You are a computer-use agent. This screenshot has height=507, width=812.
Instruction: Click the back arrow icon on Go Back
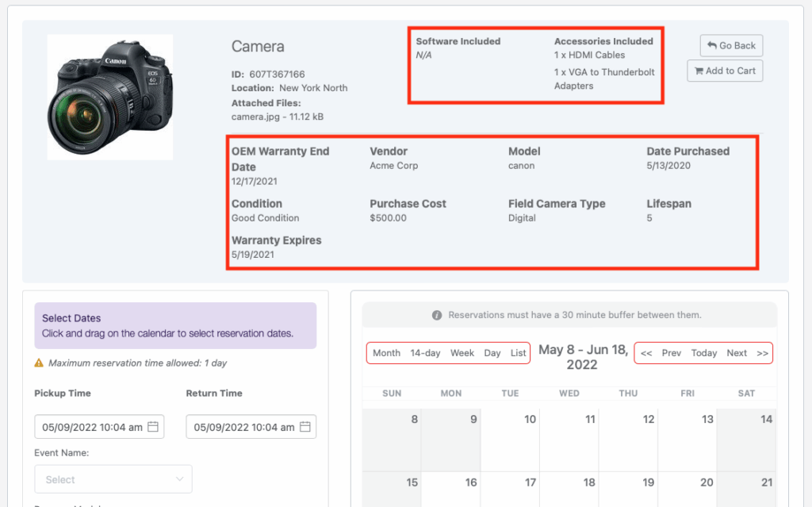[712, 45]
